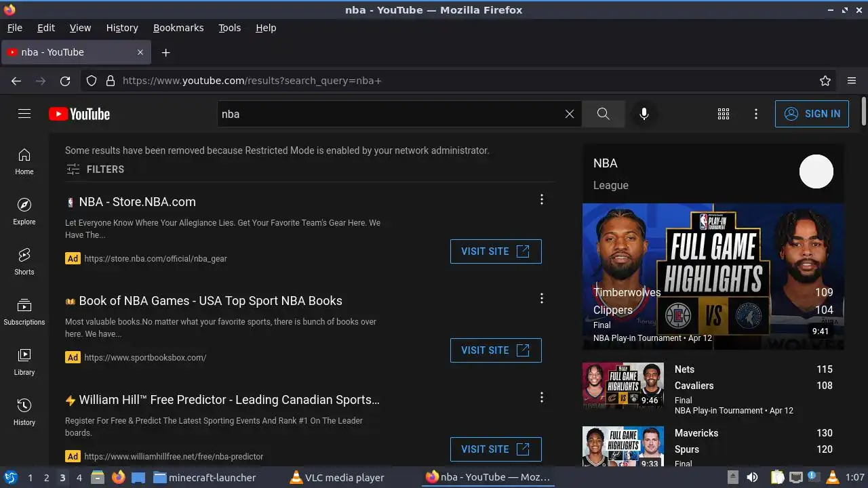Image resolution: width=868 pixels, height=488 pixels.
Task: Open the Bookmarks menu
Action: click(178, 28)
